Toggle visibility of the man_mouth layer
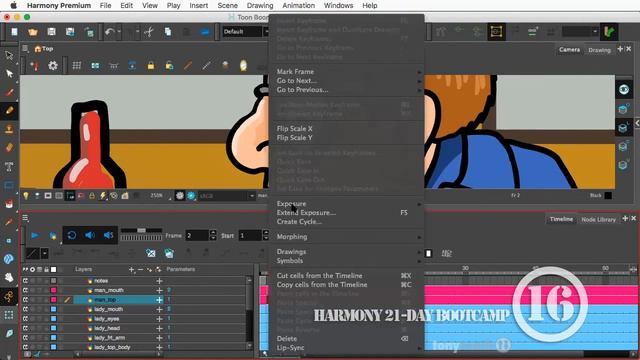The width and height of the screenshot is (640, 360). pos(25,290)
